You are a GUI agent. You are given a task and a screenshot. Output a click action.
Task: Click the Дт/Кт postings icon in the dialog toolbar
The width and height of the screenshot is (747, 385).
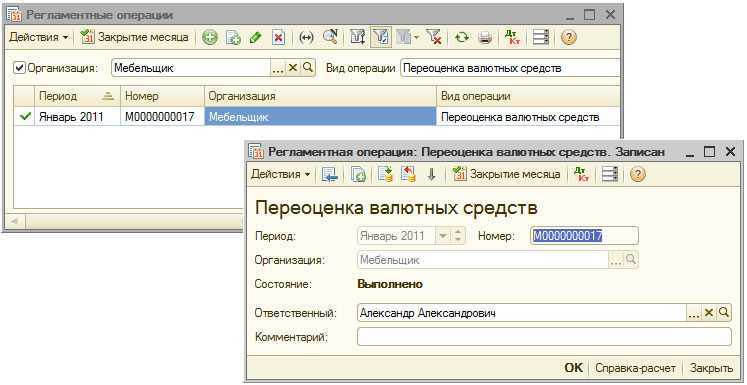[581, 174]
